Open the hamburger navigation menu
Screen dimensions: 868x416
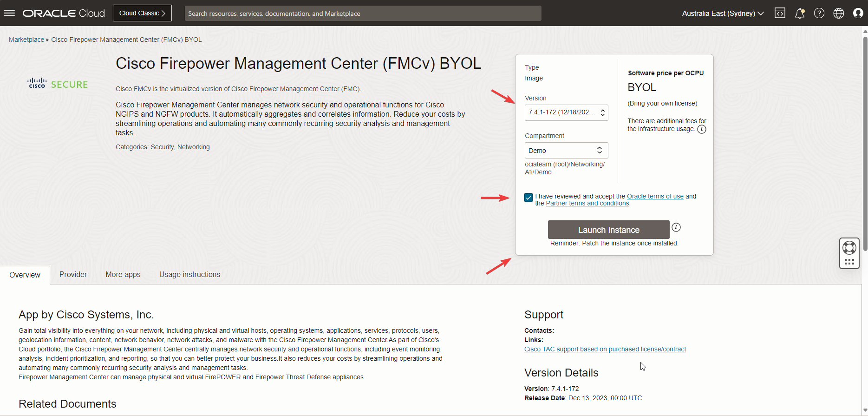pyautogui.click(x=9, y=13)
